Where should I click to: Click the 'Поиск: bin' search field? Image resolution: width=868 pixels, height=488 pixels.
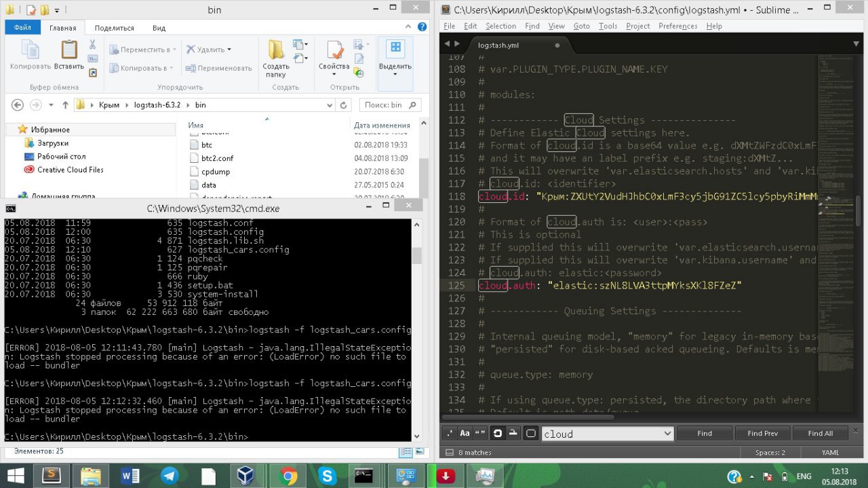(x=389, y=105)
